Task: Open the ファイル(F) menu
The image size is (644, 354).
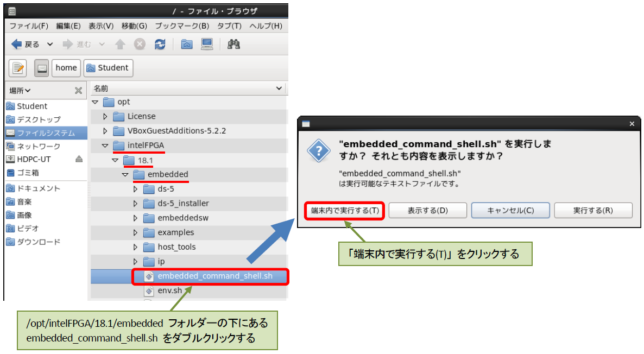Action: [x=29, y=26]
